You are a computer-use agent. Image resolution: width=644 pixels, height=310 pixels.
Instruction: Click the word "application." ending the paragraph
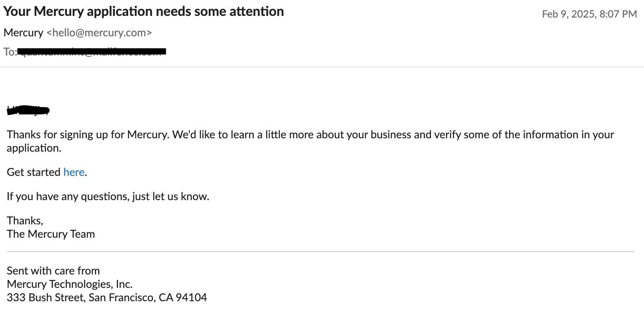tap(34, 148)
